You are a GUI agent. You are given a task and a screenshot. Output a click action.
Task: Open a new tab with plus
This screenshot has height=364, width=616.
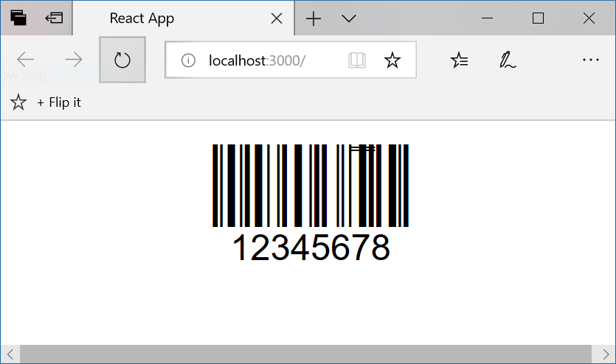point(313,18)
